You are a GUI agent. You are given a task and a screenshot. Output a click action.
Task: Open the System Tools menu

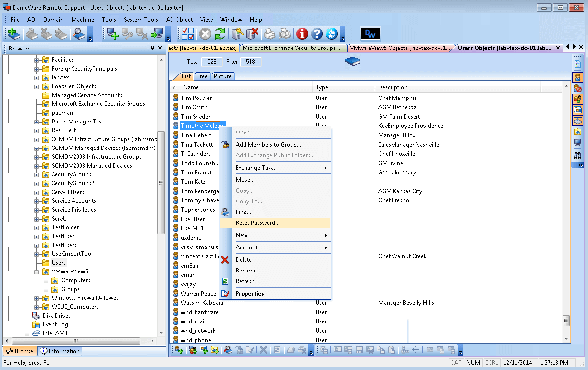141,20
